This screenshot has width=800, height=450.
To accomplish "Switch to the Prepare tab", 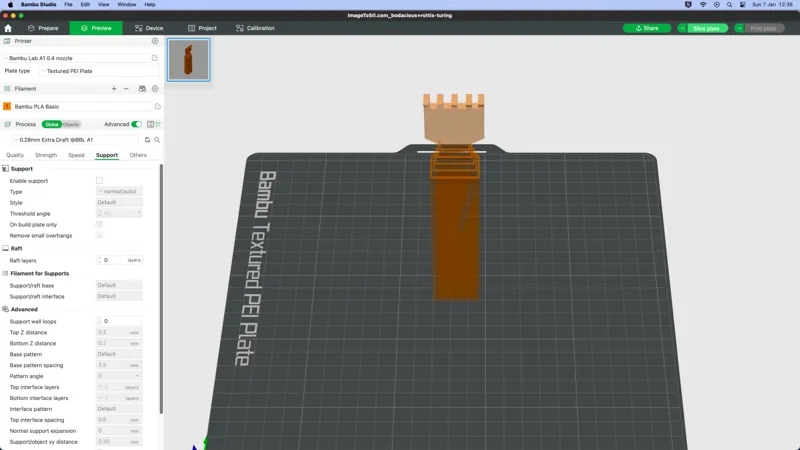I will 43,28.
